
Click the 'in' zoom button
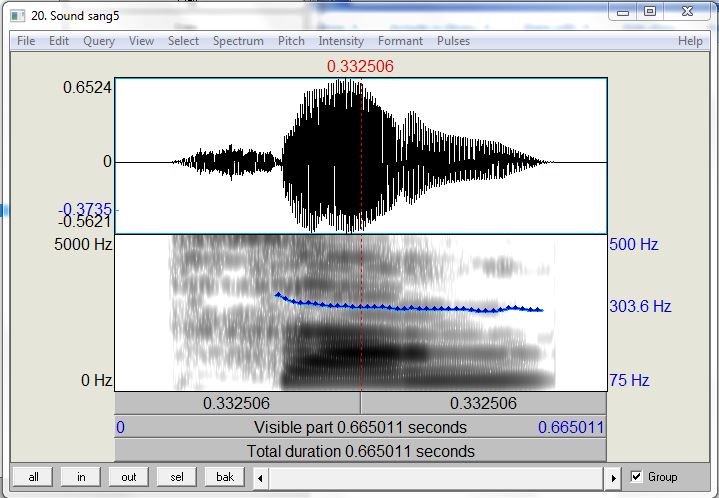click(x=81, y=477)
